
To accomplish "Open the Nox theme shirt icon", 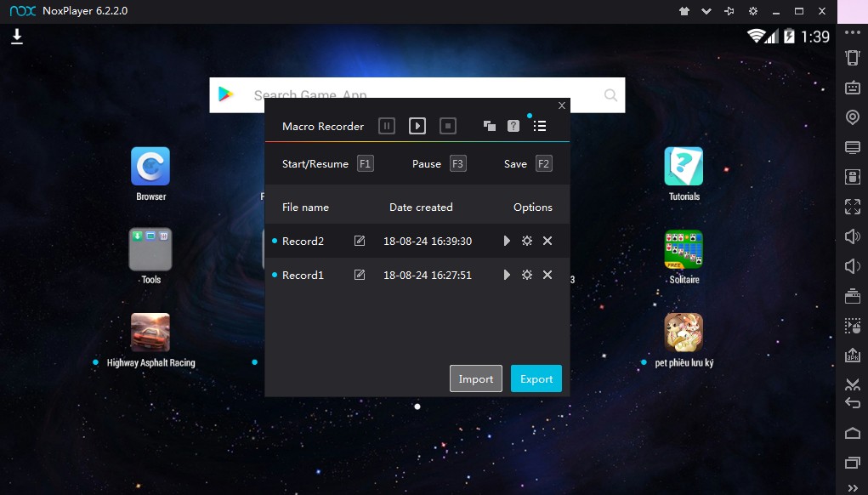I will pyautogui.click(x=684, y=11).
